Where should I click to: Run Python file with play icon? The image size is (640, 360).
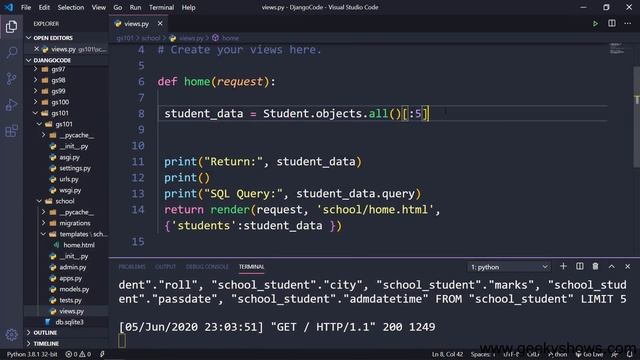click(x=595, y=24)
